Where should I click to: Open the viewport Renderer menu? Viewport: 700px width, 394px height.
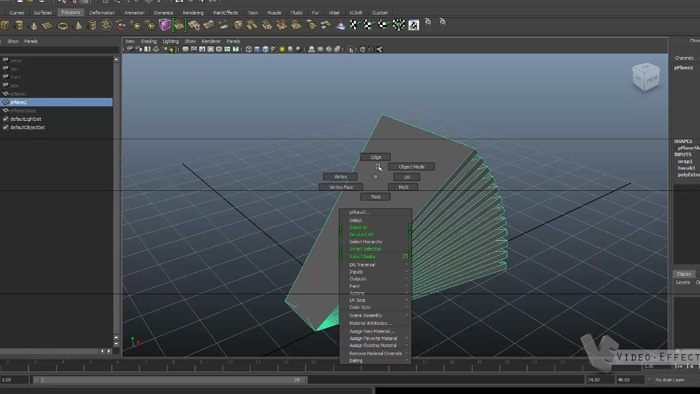[x=211, y=41]
